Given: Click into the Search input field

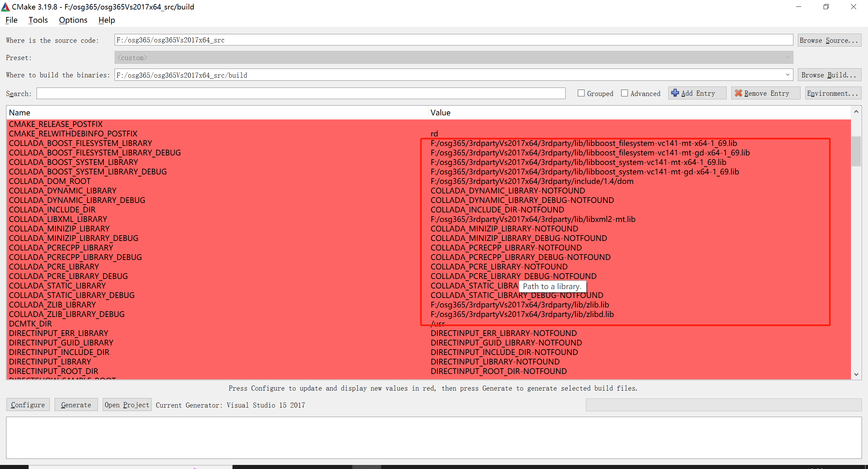Looking at the screenshot, I should (x=301, y=93).
